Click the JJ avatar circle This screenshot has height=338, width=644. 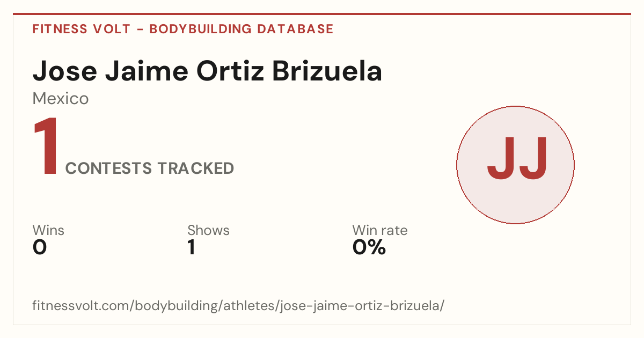coord(515,165)
